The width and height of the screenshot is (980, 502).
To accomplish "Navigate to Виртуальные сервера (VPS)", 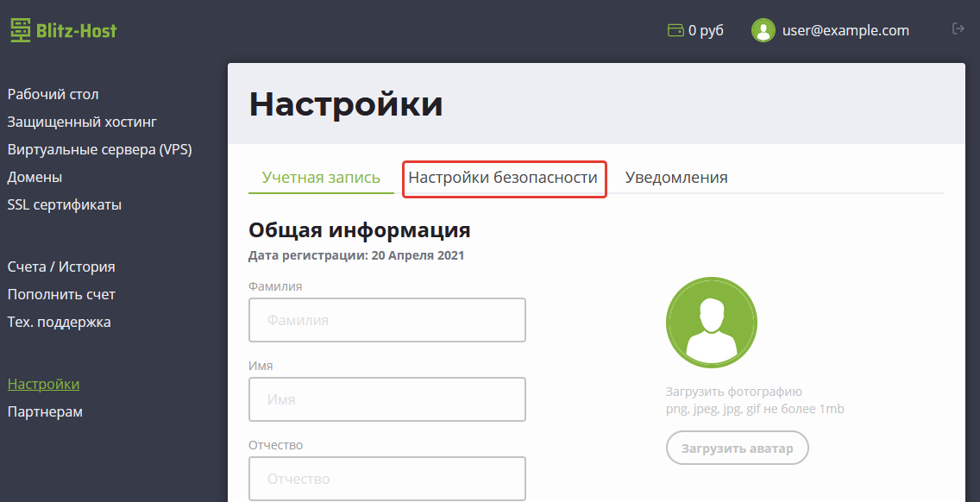I will coord(99,149).
